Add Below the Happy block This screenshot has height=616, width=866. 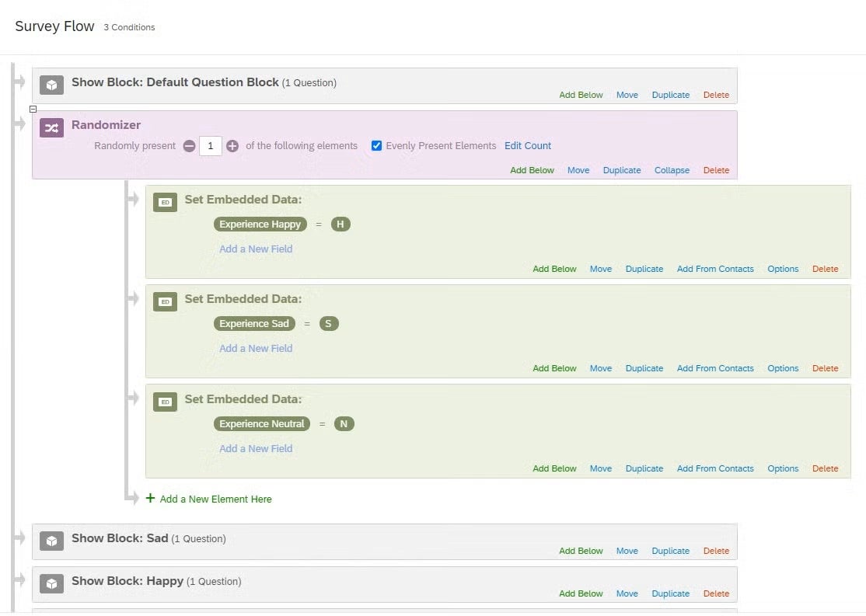pyautogui.click(x=581, y=593)
